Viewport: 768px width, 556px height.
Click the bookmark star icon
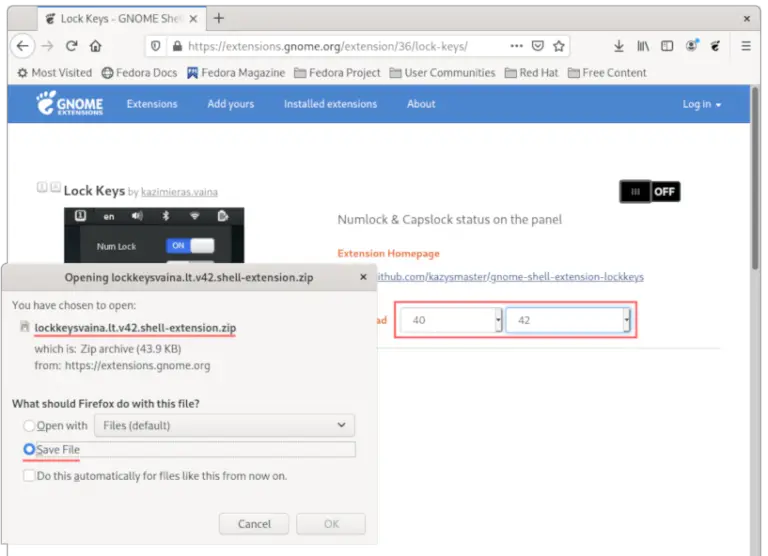click(x=561, y=46)
